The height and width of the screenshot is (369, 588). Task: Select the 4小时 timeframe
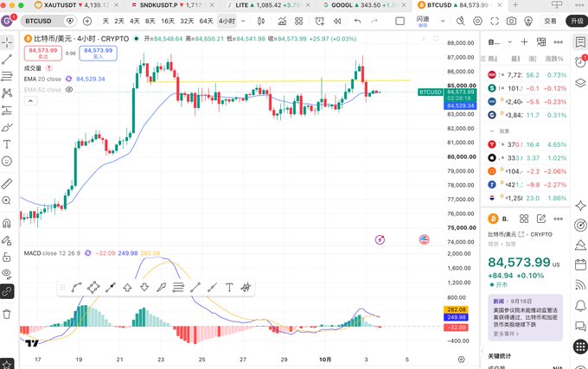coord(227,21)
